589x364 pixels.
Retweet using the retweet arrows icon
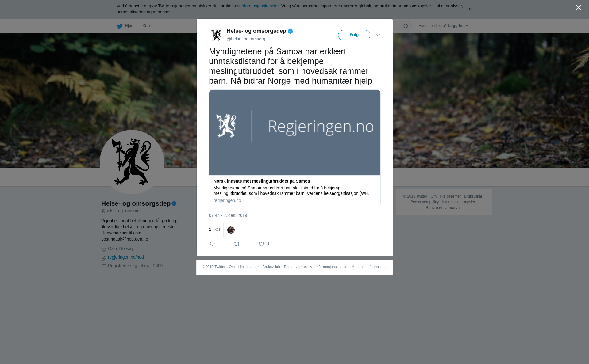(237, 244)
